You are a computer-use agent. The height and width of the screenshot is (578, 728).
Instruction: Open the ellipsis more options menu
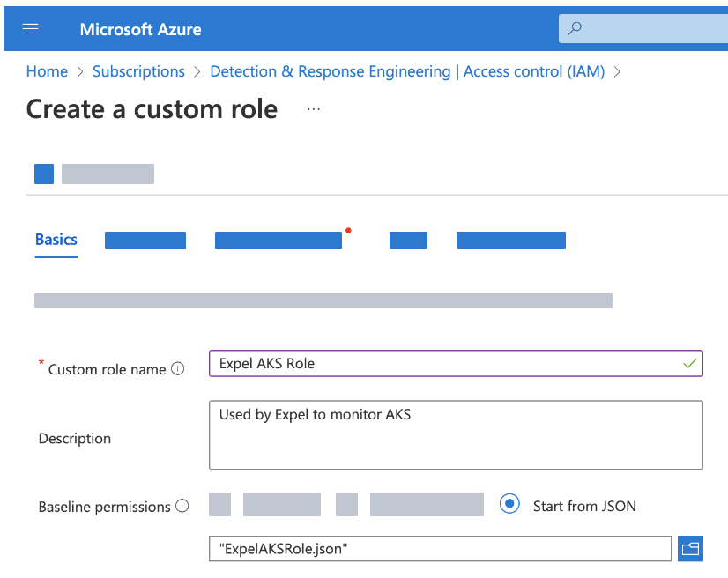pyautogui.click(x=314, y=109)
